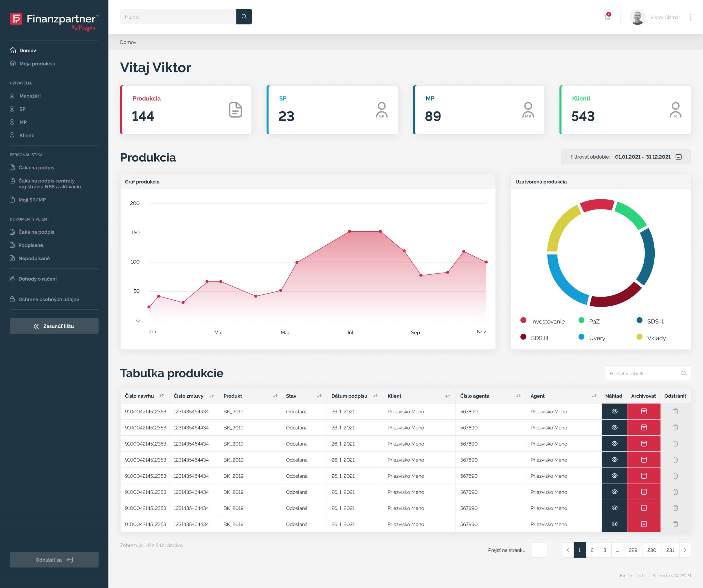Delete the second table row via trash icon
Screen dimensions: 703x588
point(676,427)
